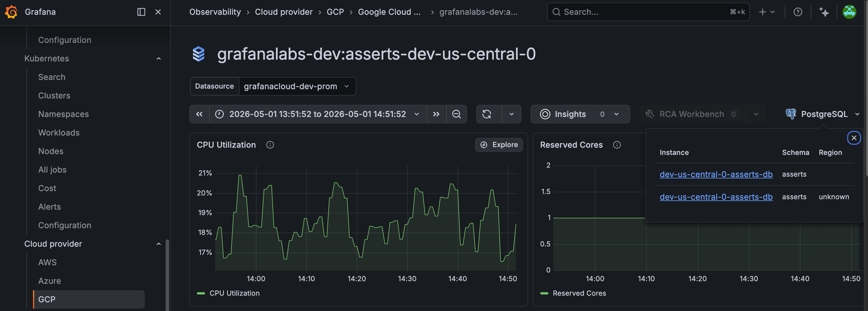Collapse the Kubernetes section
The width and height of the screenshot is (868, 311).
click(x=158, y=58)
